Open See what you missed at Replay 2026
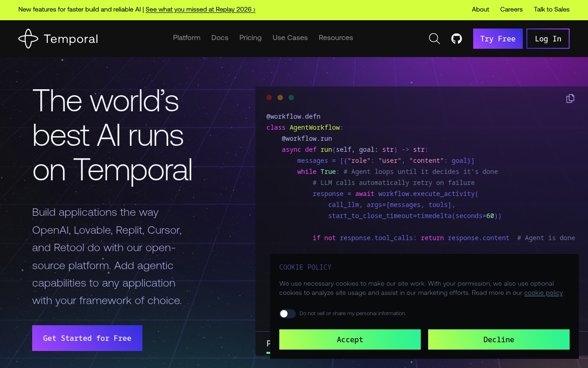 pyautogui.click(x=200, y=9)
